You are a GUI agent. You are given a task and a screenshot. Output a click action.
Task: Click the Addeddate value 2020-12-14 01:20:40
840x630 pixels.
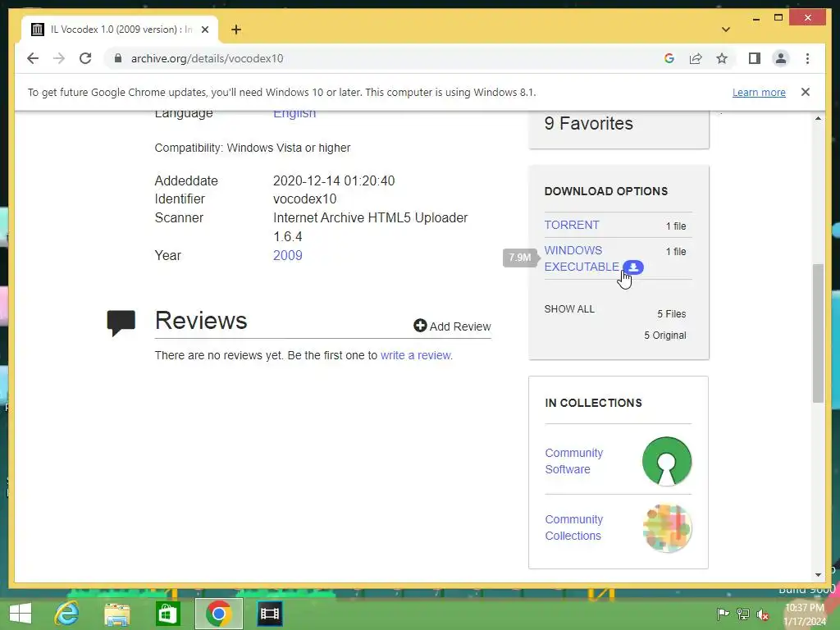click(334, 180)
